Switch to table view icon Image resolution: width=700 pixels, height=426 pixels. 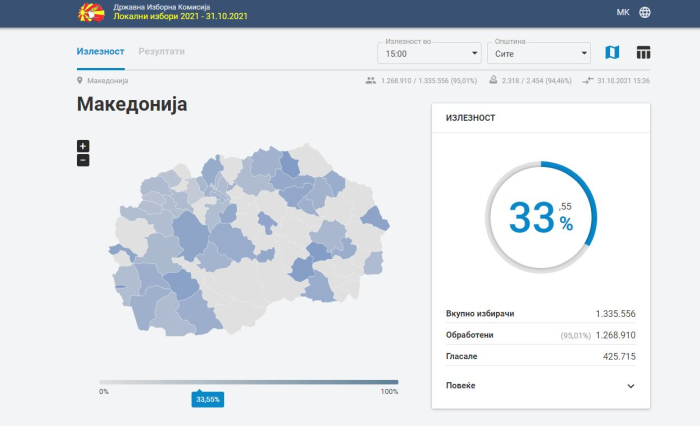[x=643, y=52]
